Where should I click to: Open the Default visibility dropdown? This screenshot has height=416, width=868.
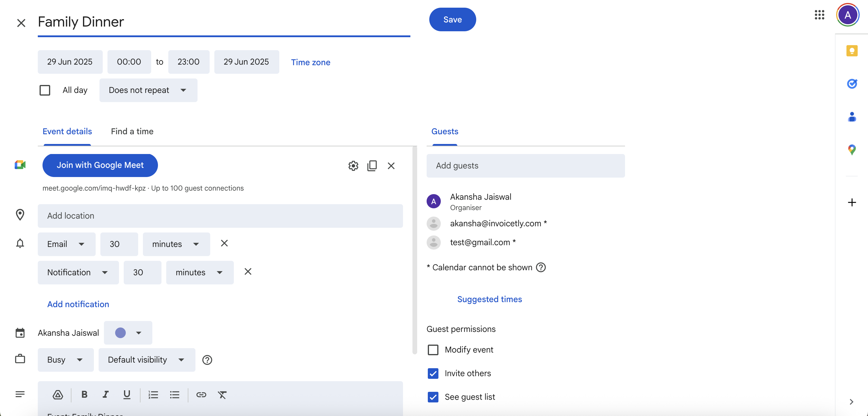click(147, 360)
